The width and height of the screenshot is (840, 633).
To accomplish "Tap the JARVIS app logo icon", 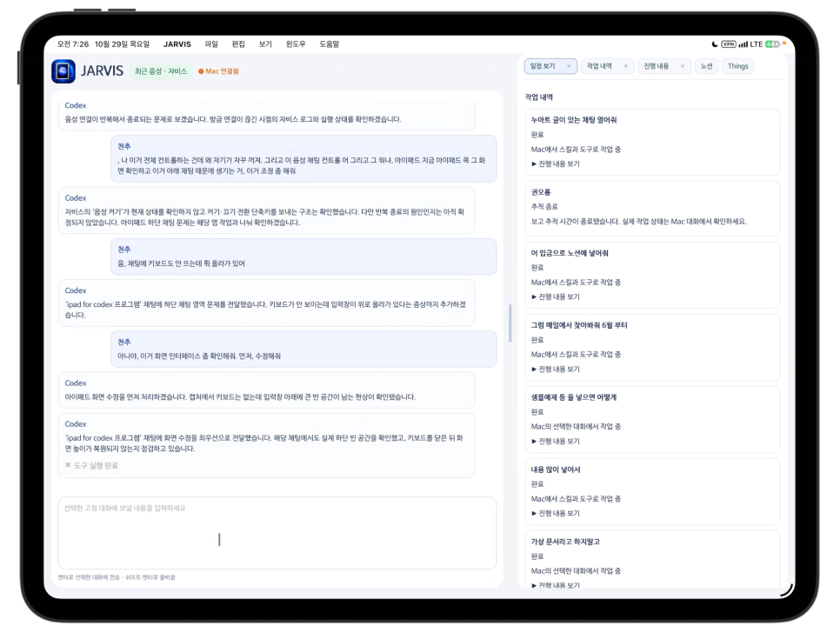I will click(63, 70).
